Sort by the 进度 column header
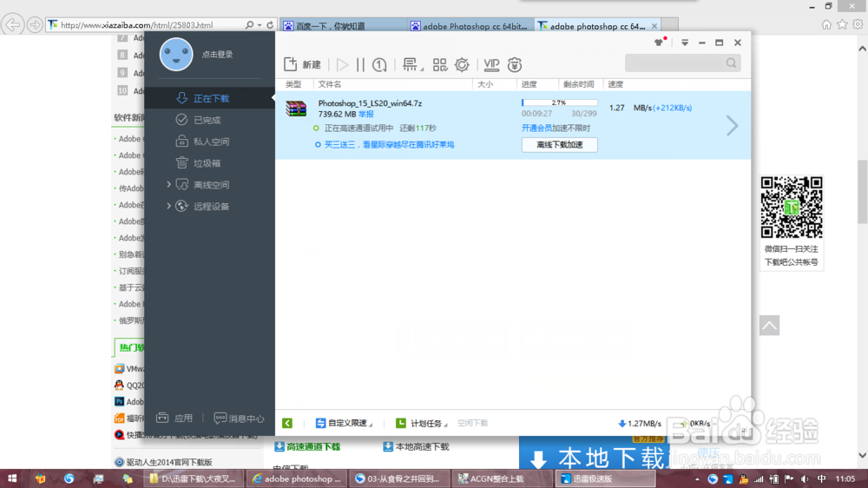Screen dimensions: 868x488 (x=529, y=84)
